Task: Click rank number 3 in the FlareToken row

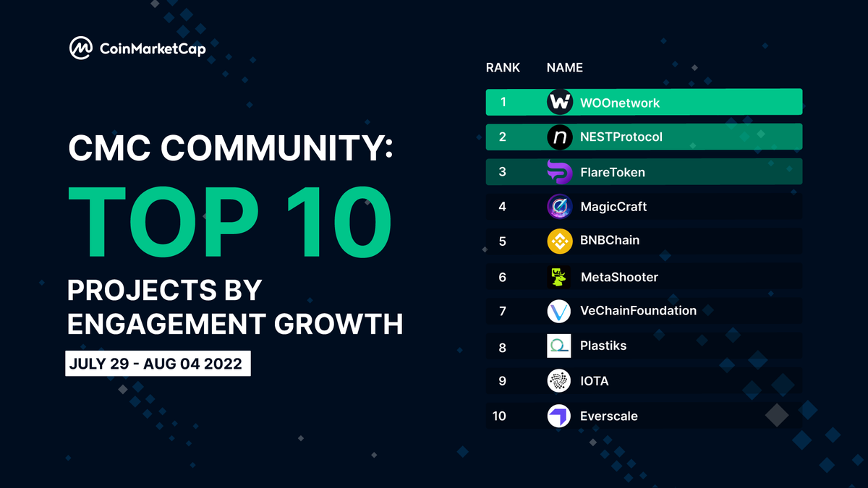Action: 503,172
